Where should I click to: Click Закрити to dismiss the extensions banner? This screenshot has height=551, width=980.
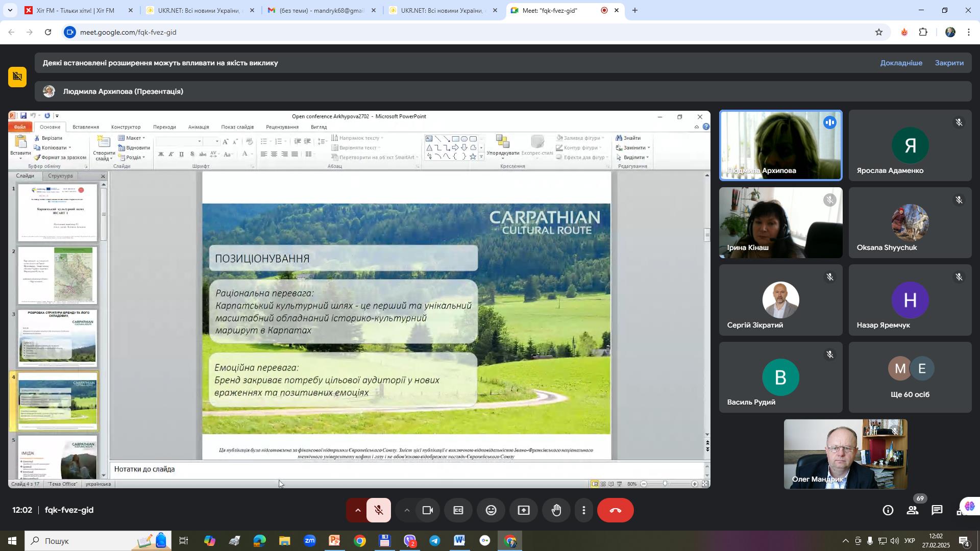coord(949,63)
